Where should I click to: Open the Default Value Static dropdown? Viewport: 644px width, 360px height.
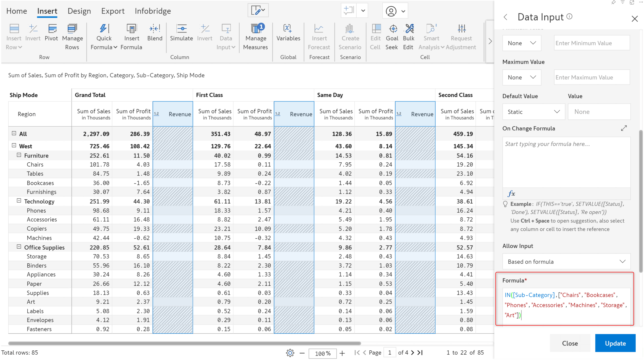(x=534, y=112)
